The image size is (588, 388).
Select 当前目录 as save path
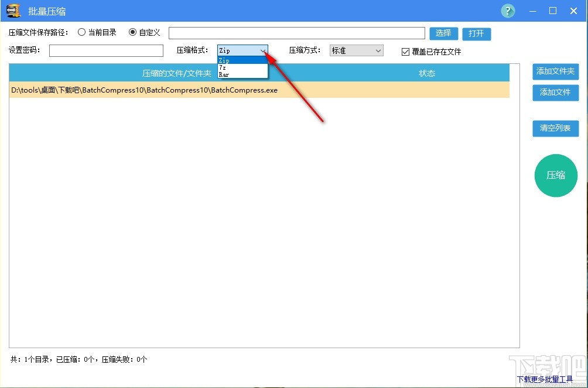tap(82, 32)
